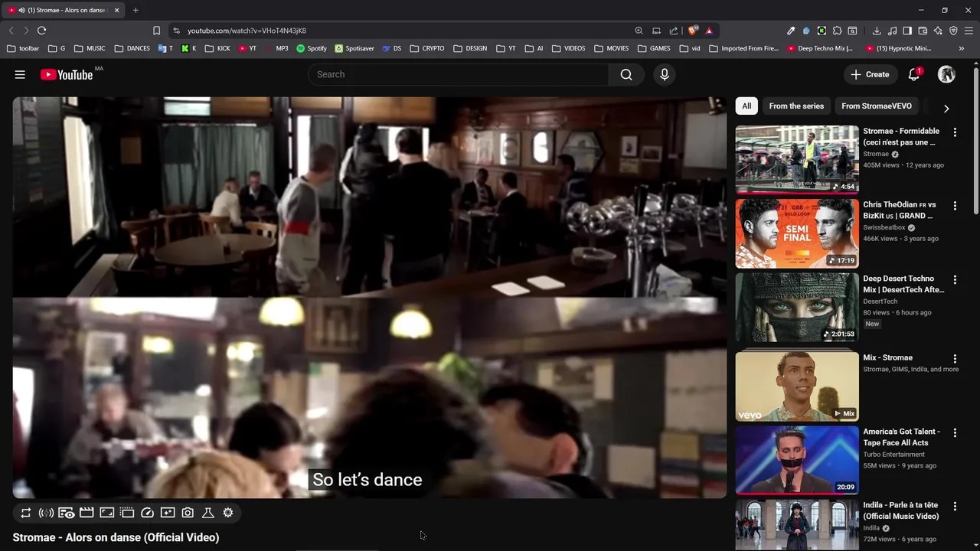980x551 pixels.
Task: Open options menu for Stromae - Formidable
Action: click(x=955, y=132)
